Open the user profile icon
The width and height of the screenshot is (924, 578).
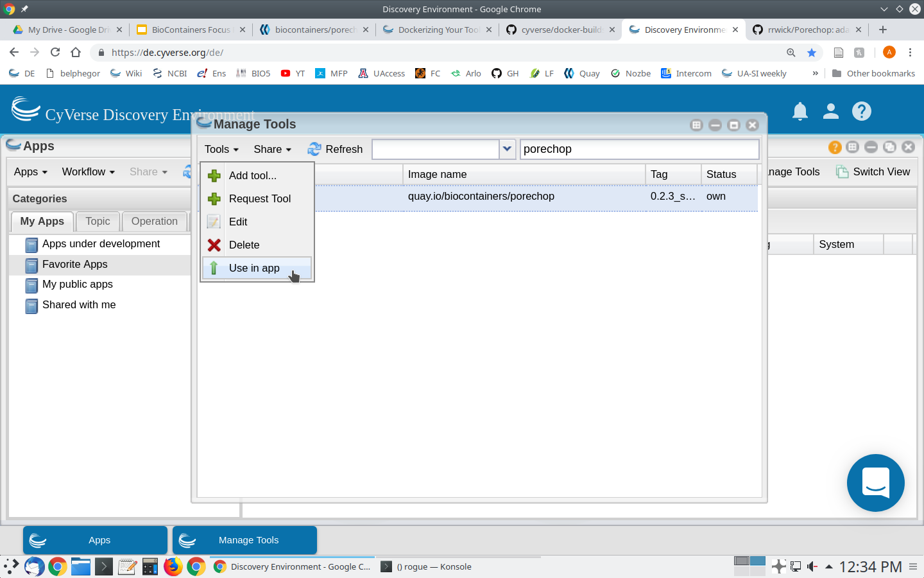tap(831, 111)
